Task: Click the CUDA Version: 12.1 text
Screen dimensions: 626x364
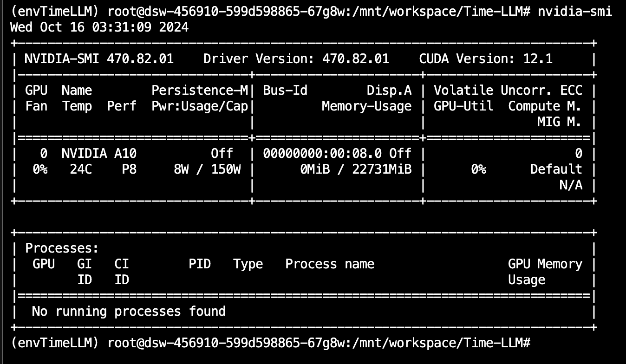Action: [x=486, y=59]
